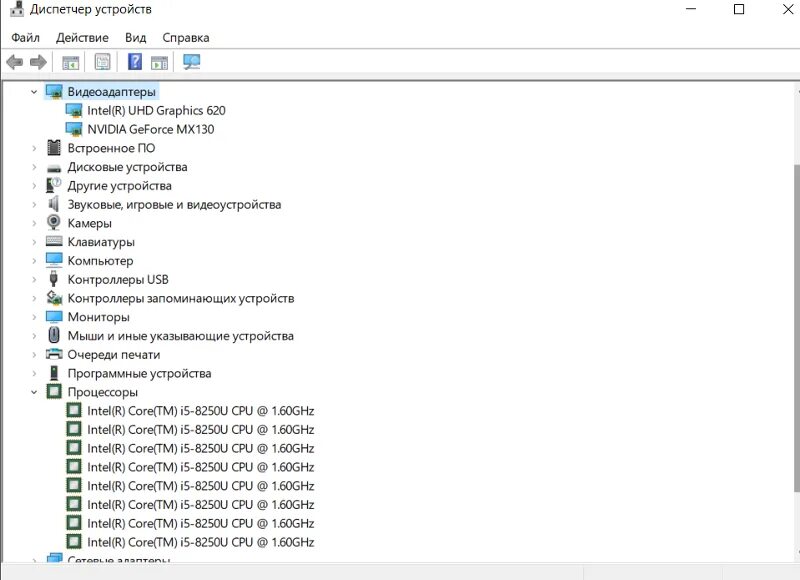Open the Properties toolbar icon

(103, 62)
